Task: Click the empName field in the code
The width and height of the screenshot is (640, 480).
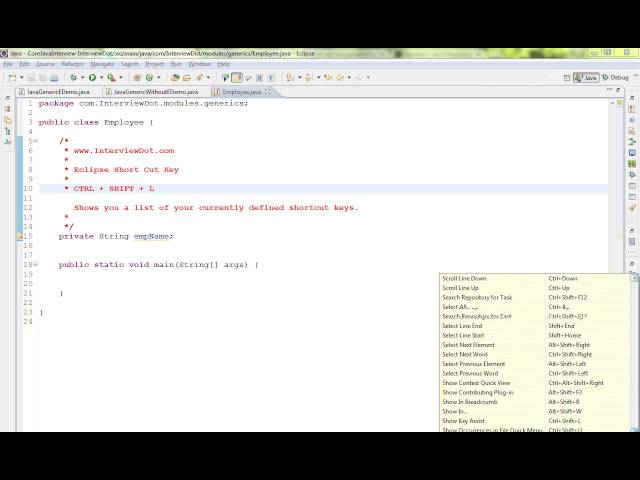Action: click(x=151, y=236)
